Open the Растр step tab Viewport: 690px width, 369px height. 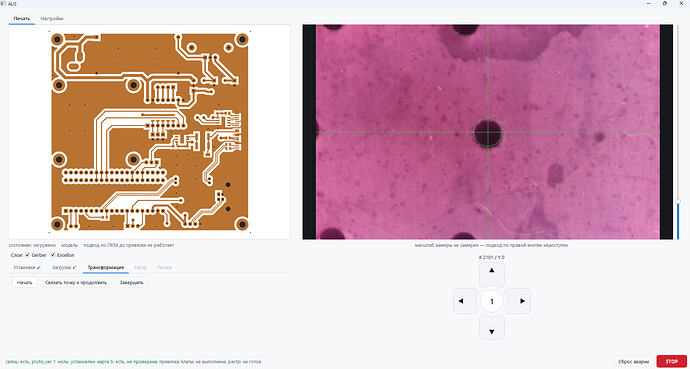coord(140,267)
